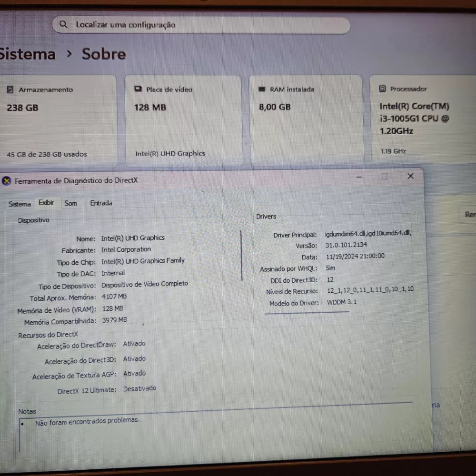Viewport: 476px width, 476px height.
Task: Click "Ativado" beside Aceleração de Textura AGP
Action: [134, 373]
